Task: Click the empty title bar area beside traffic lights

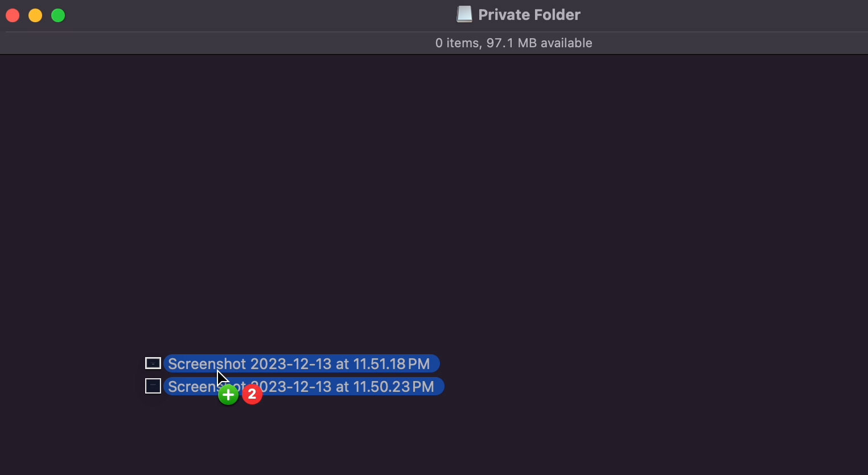Action: pyautogui.click(x=256, y=15)
